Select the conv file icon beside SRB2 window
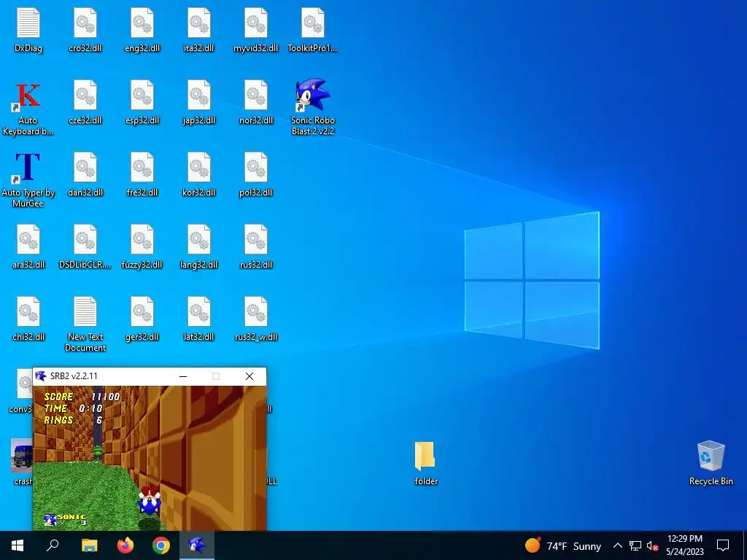 (x=24, y=384)
